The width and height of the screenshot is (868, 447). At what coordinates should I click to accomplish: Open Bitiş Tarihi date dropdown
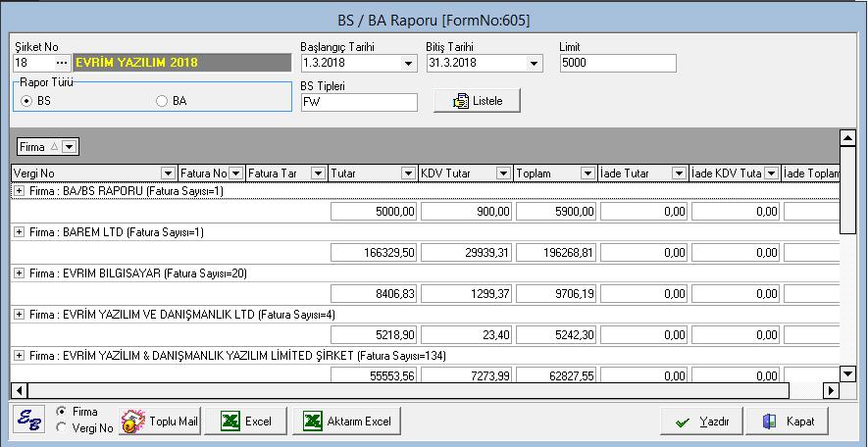(534, 63)
